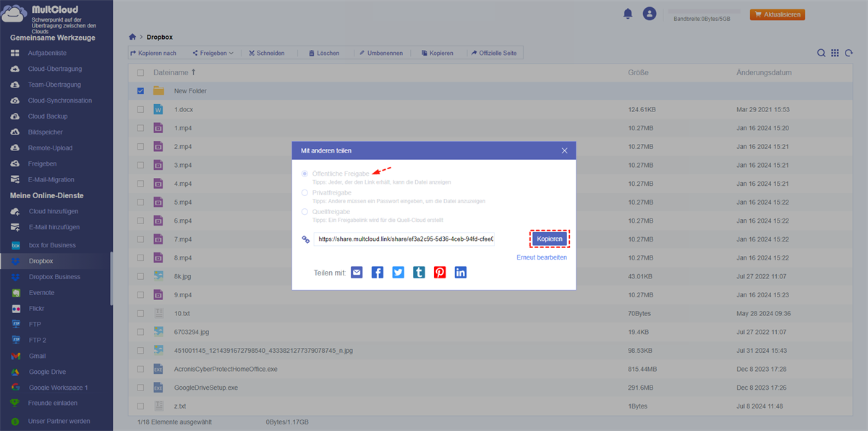Click E-Mail hinzufügen in sidebar

coord(56,227)
